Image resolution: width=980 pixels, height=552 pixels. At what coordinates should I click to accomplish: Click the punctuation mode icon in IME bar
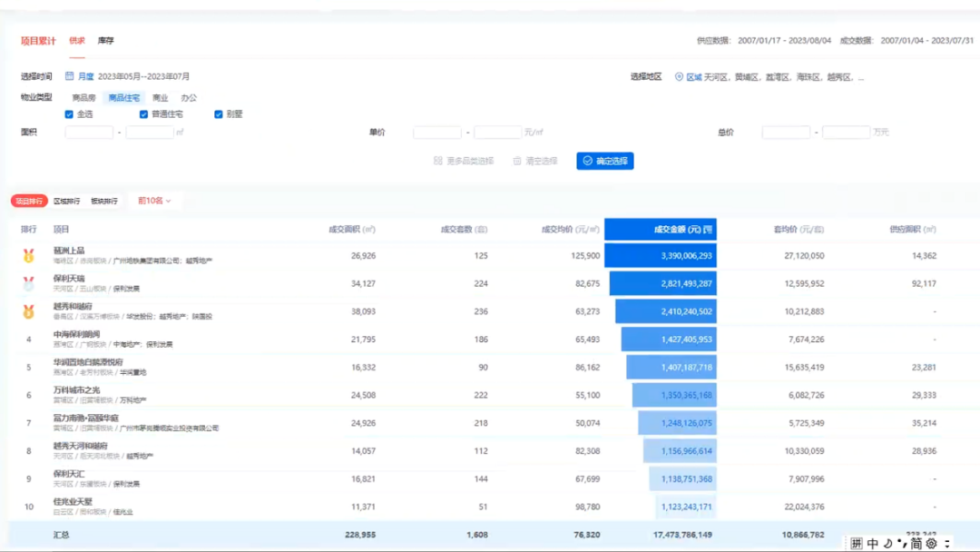(x=902, y=543)
